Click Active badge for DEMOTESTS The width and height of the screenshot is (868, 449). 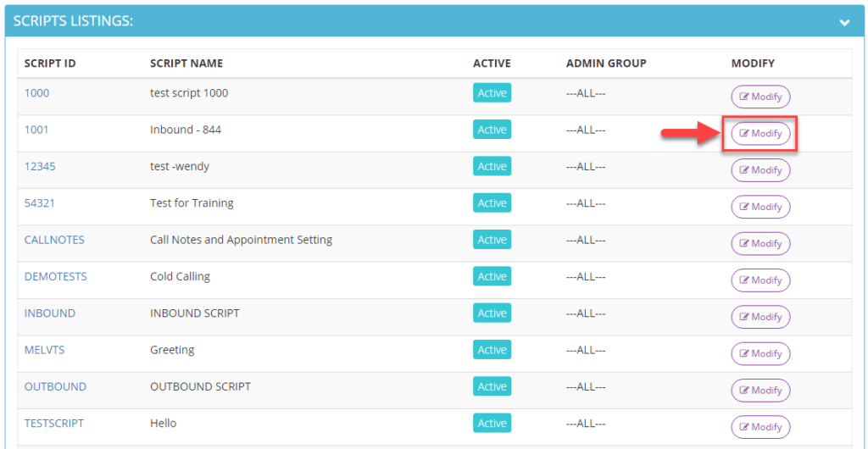492,276
